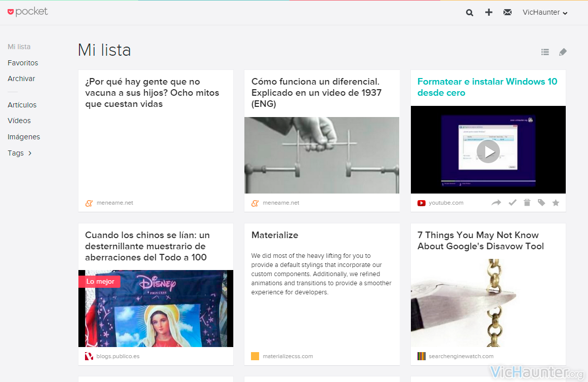This screenshot has height=382, width=588.
Task: Switch to list view icon
Action: [x=545, y=52]
